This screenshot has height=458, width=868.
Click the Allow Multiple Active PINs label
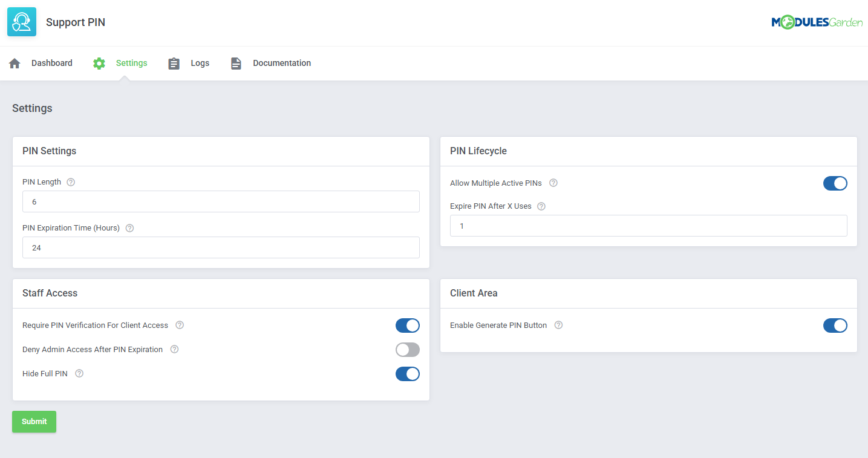(x=496, y=183)
